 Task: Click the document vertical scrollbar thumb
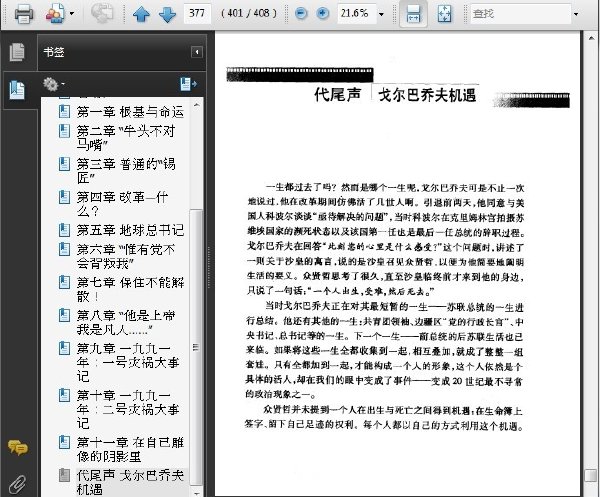tap(591, 476)
